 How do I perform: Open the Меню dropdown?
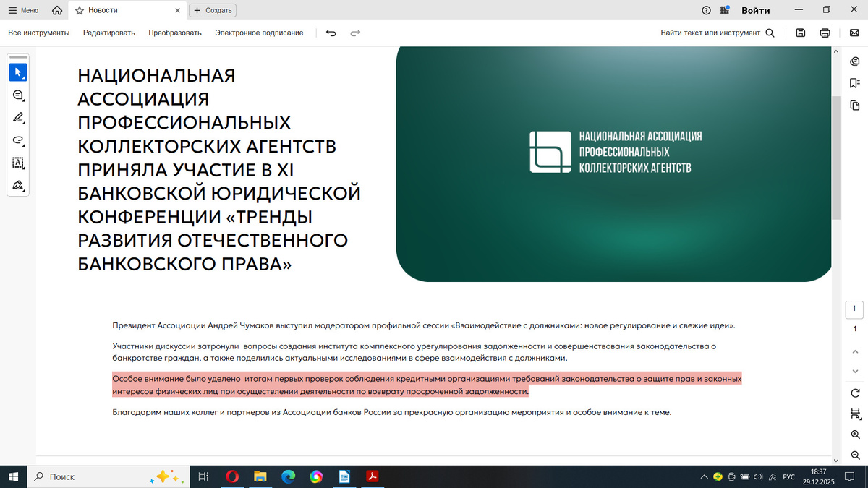pos(25,10)
